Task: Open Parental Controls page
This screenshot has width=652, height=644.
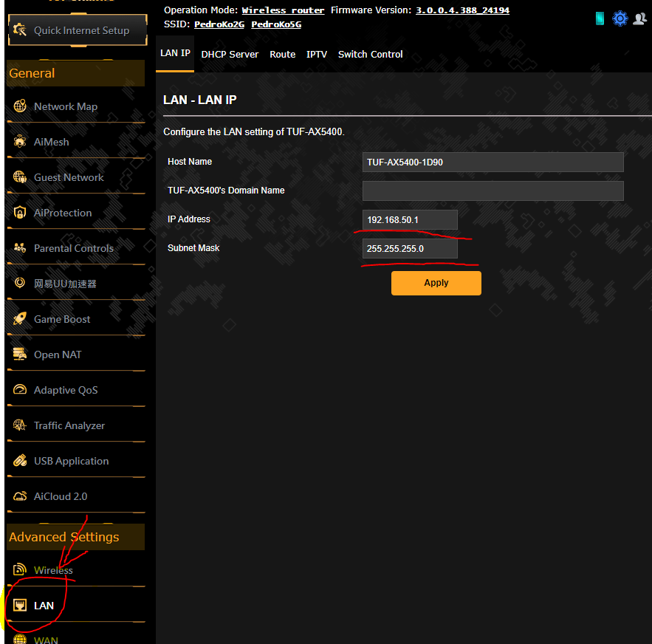Action: coord(76,248)
